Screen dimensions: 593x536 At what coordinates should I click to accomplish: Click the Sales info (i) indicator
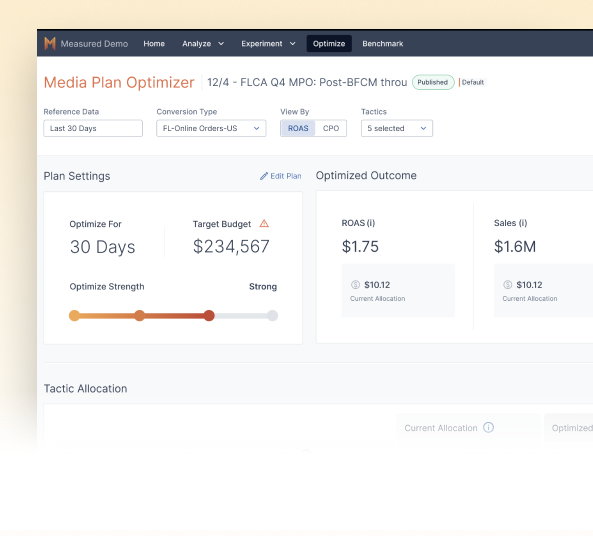point(522,223)
